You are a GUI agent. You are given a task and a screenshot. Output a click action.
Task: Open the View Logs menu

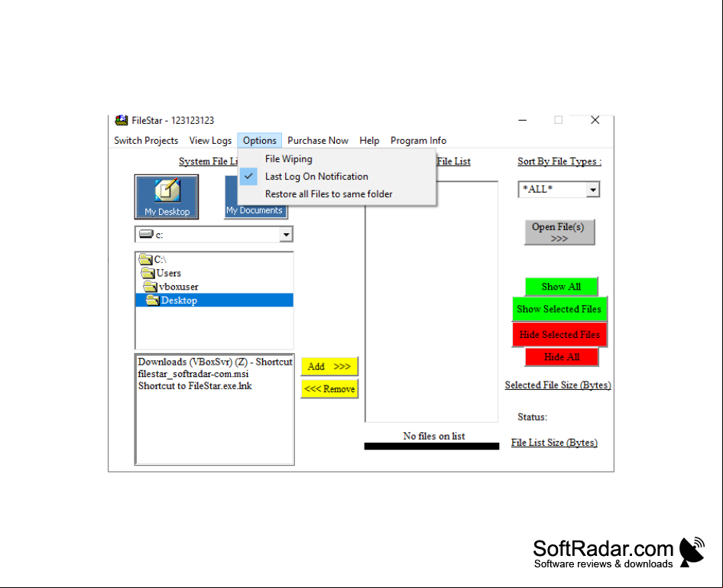tap(210, 140)
